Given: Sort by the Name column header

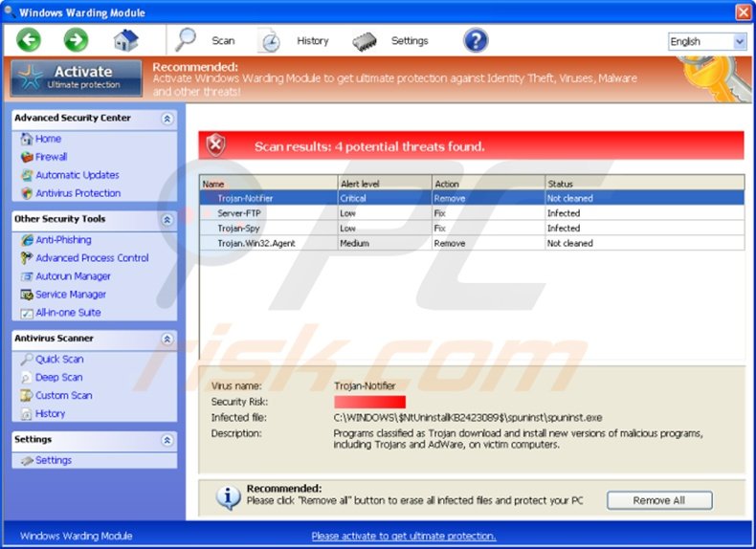Looking at the screenshot, I should pos(269,184).
